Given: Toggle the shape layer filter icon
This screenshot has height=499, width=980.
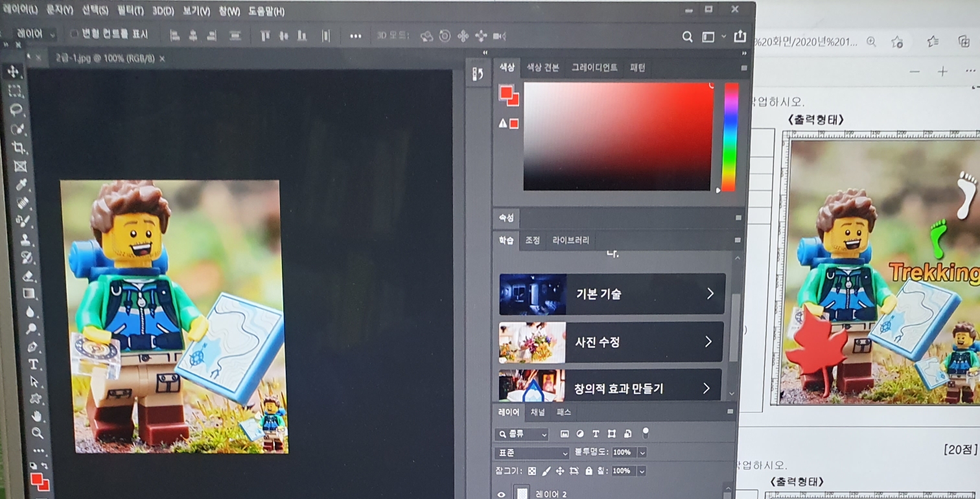Looking at the screenshot, I should coord(611,434).
